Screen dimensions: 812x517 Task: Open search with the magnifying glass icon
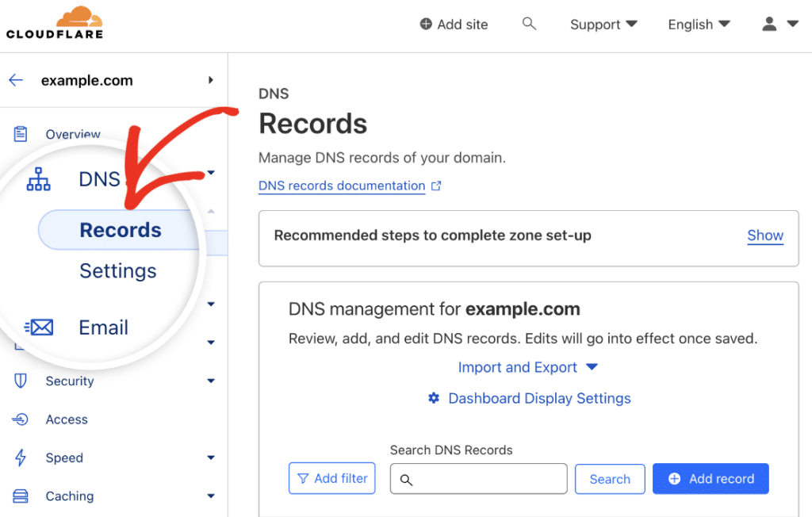coord(529,24)
